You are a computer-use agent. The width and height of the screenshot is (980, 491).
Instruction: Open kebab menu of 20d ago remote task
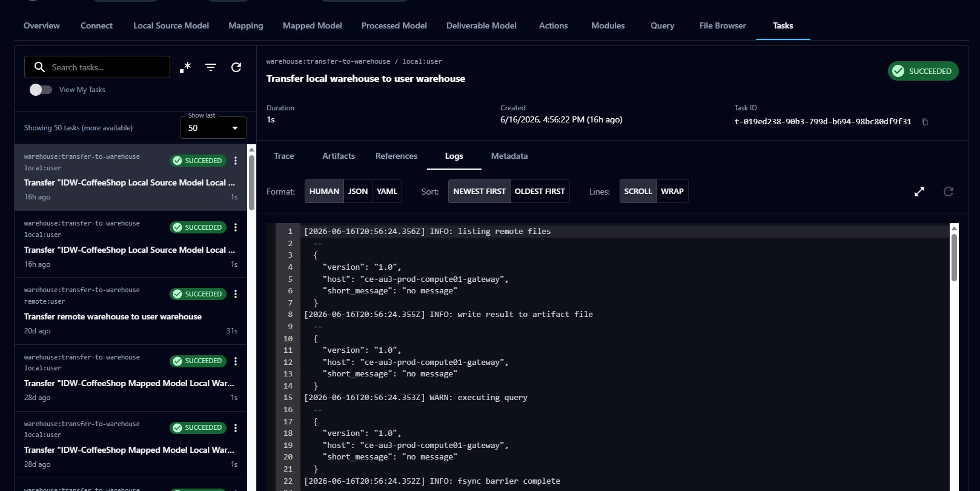pos(236,294)
